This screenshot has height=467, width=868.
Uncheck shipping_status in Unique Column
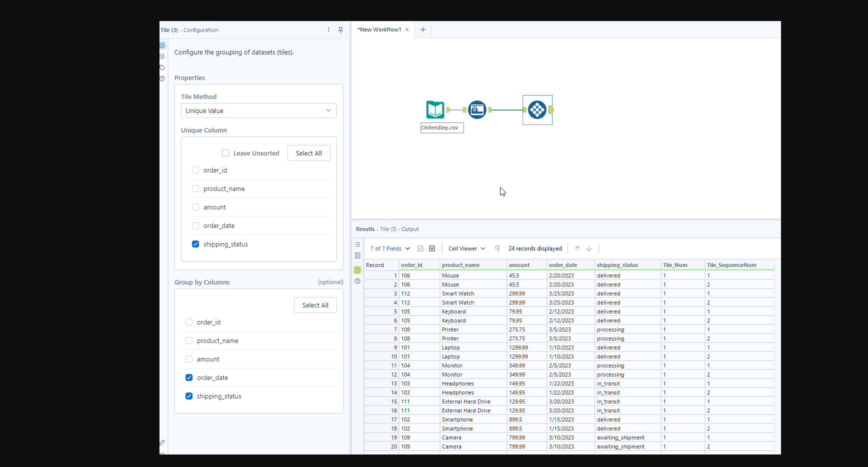tap(195, 244)
